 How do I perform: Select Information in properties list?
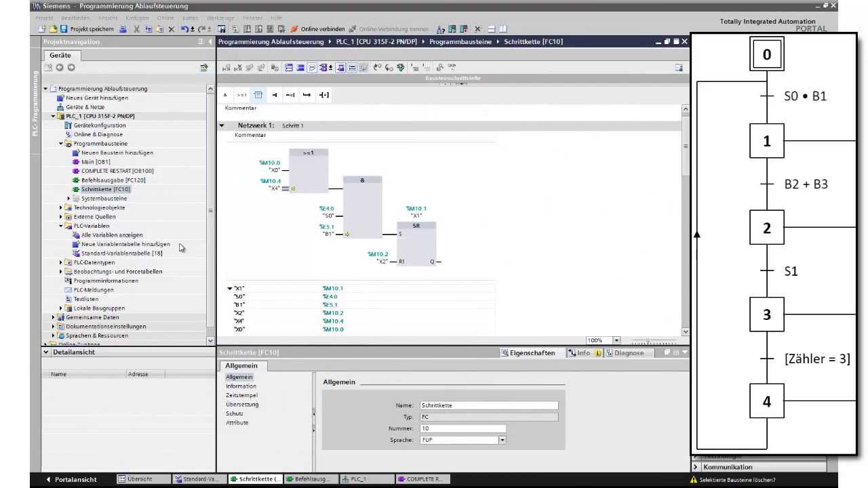tap(241, 386)
